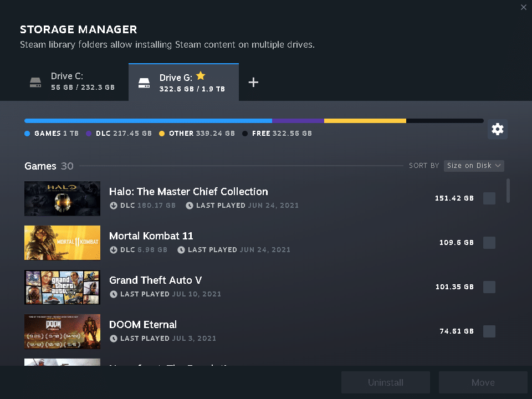The height and width of the screenshot is (399, 532).
Task: Click the Drive G capacity 322.6 GB / 1.9 TB
Action: click(192, 89)
